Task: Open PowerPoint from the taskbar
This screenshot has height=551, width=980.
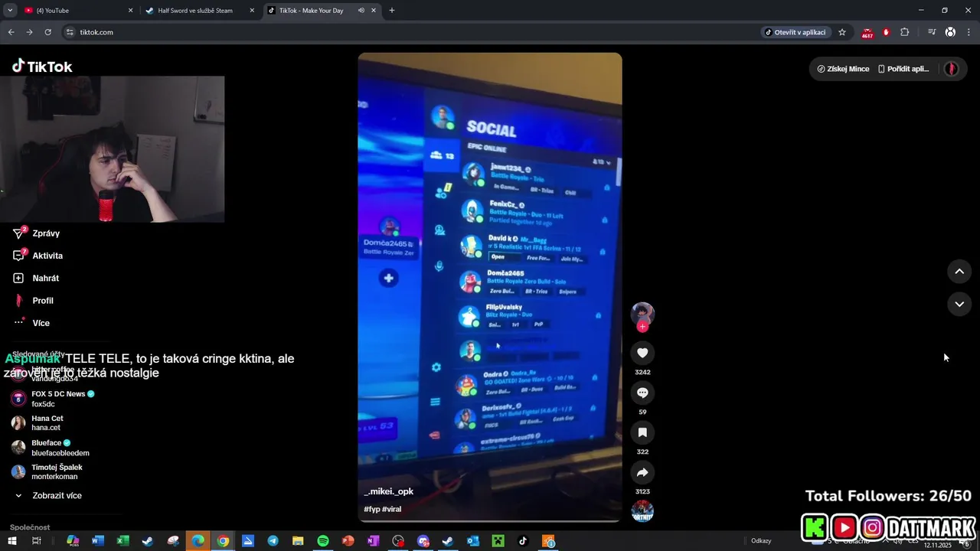Action: pyautogui.click(x=348, y=541)
